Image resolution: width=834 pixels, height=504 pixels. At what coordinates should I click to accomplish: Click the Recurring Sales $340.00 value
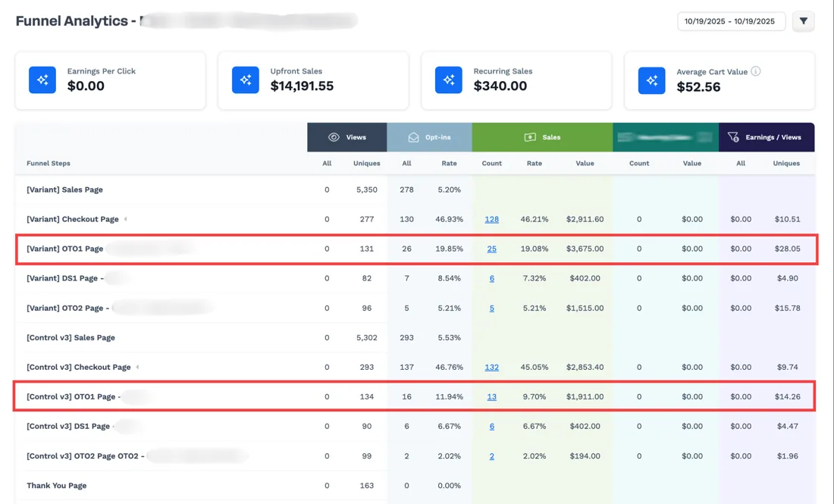500,86
